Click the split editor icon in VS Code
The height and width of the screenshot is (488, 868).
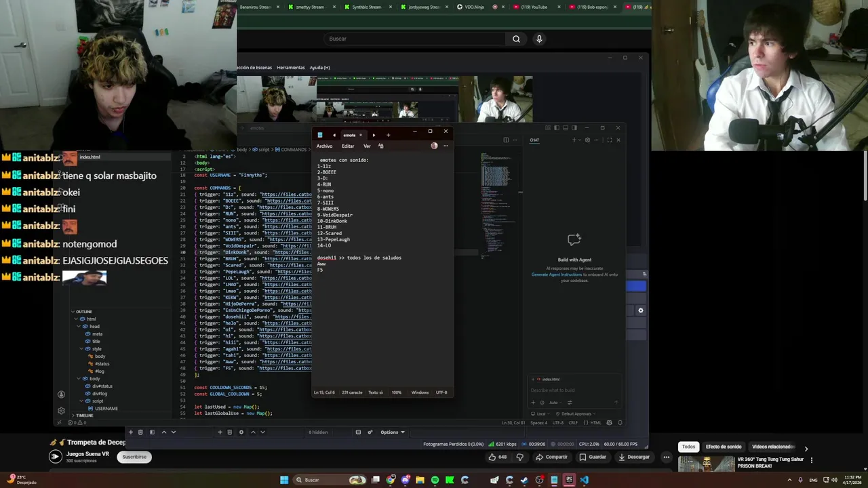[506, 140]
